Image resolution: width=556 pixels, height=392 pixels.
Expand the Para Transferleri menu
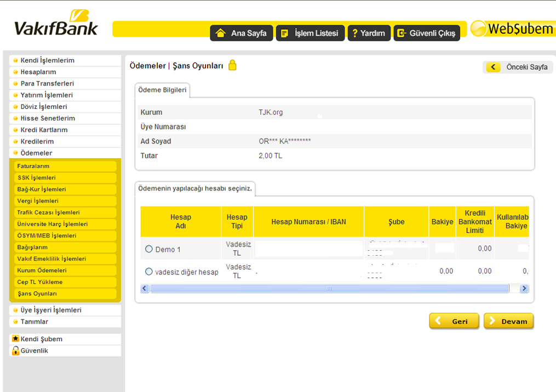[x=65, y=84]
